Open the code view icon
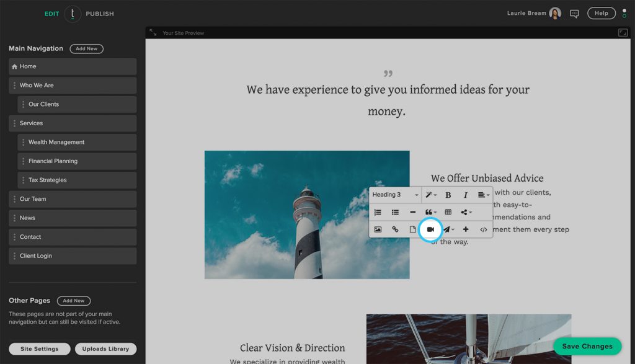The height and width of the screenshot is (364, 635). coord(484,229)
